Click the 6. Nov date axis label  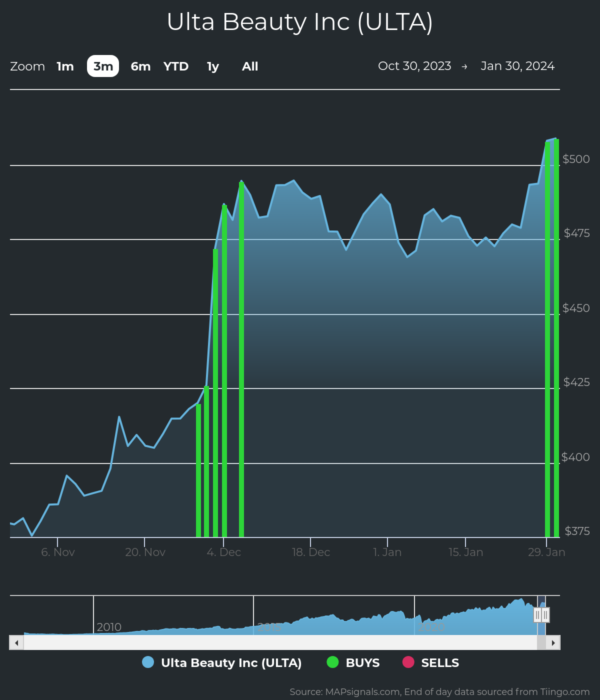click(58, 552)
